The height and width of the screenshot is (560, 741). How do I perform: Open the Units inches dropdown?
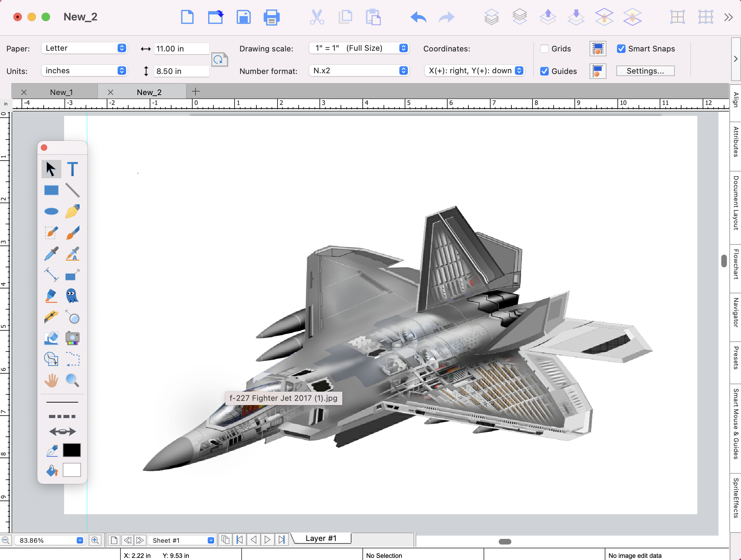point(84,71)
